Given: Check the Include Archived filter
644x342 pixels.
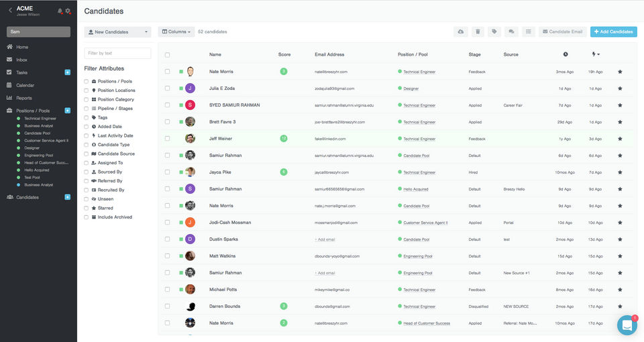Looking at the screenshot, I should [x=87, y=217].
